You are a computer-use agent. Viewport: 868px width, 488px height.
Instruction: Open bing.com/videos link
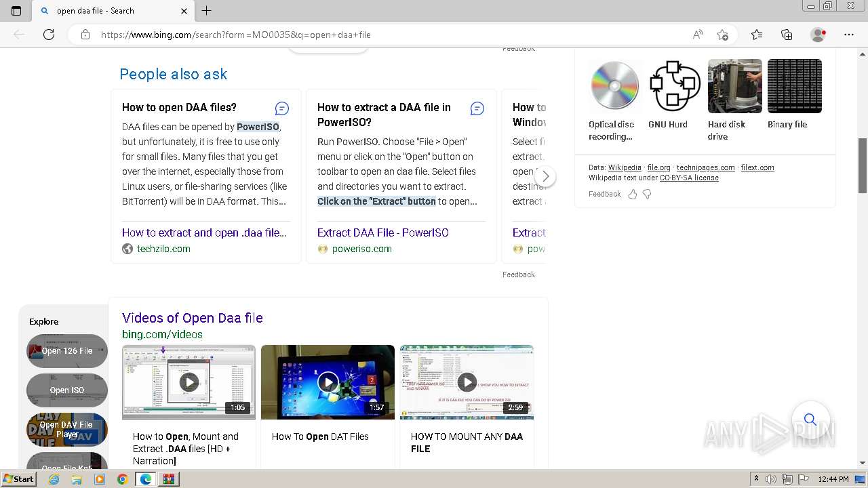pos(162,334)
